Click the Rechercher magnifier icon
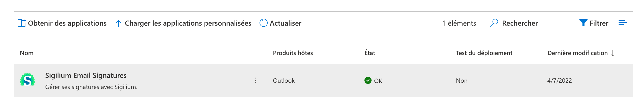 (x=494, y=23)
